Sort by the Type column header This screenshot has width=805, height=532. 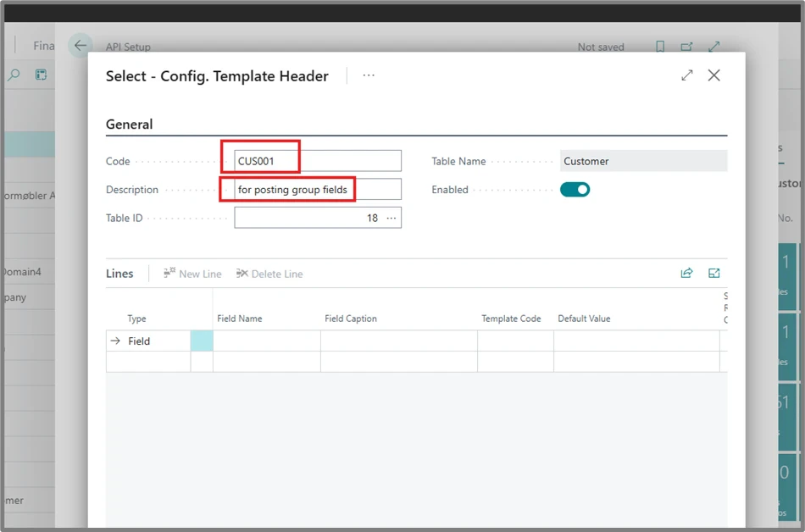(x=136, y=319)
